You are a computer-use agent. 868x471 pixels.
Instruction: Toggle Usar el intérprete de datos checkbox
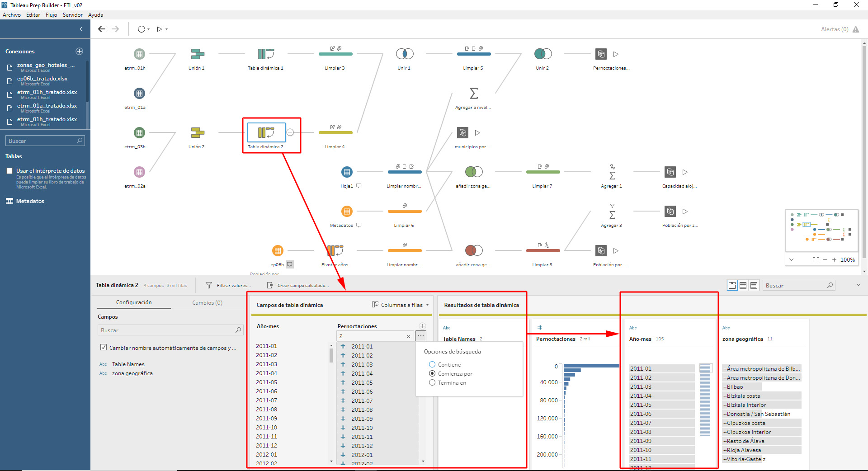(x=9, y=171)
